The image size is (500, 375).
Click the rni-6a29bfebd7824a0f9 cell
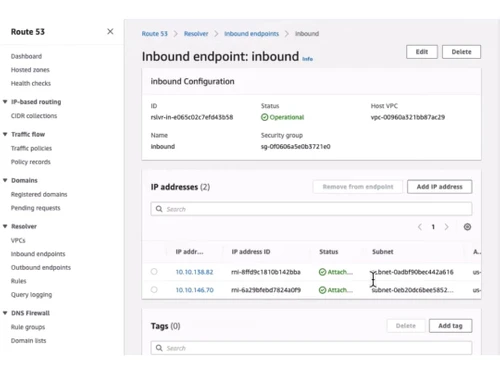click(x=266, y=290)
